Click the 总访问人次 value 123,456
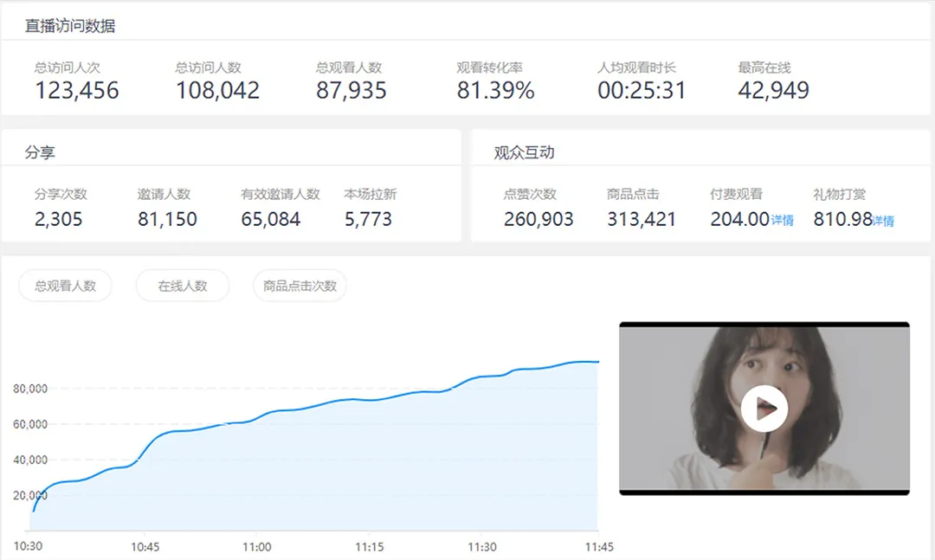 77,90
